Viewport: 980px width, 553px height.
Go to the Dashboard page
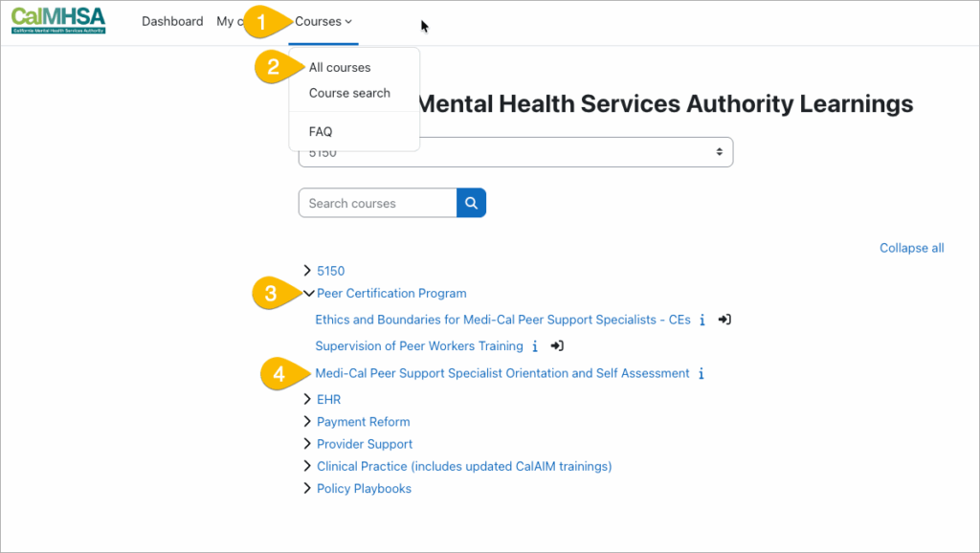172,21
